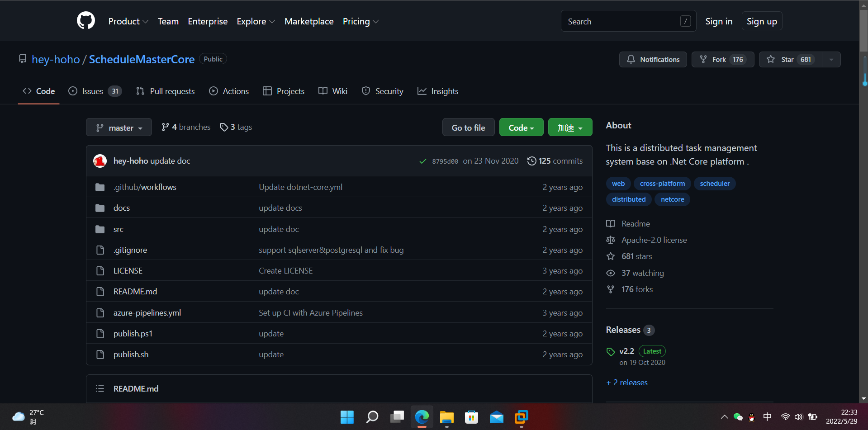Click the v2.2 release tag icon

pos(611,352)
